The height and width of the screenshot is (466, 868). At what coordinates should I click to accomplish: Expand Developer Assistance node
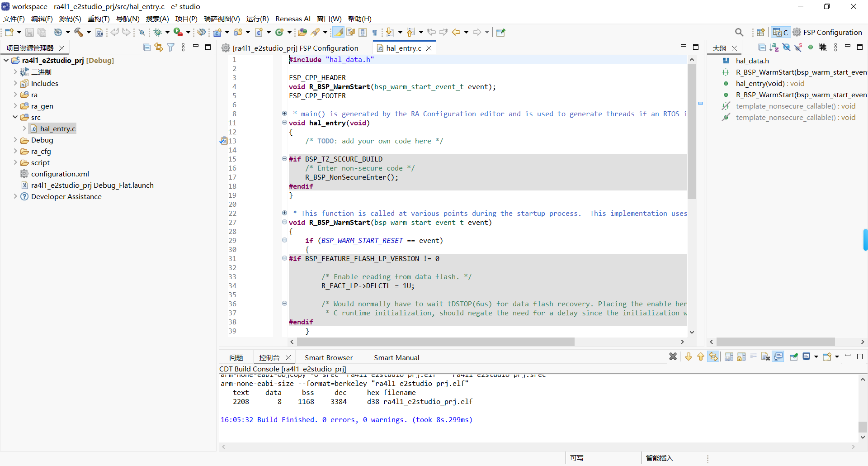point(15,196)
